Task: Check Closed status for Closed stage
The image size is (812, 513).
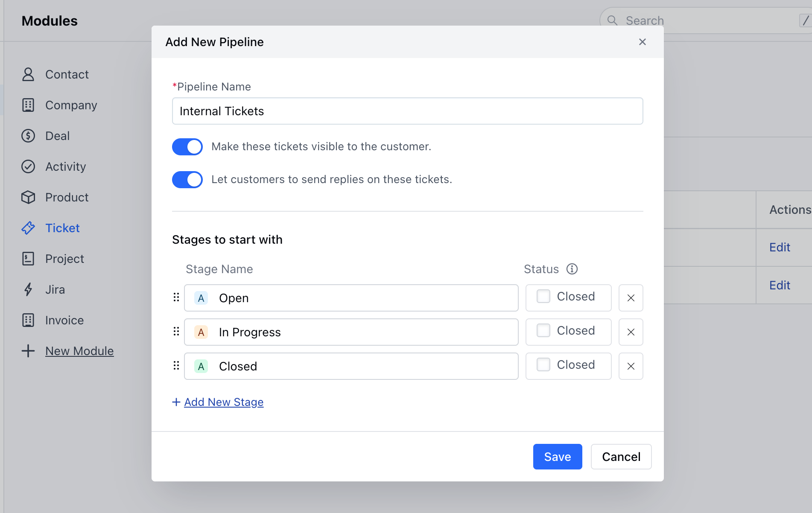Action: [543, 364]
